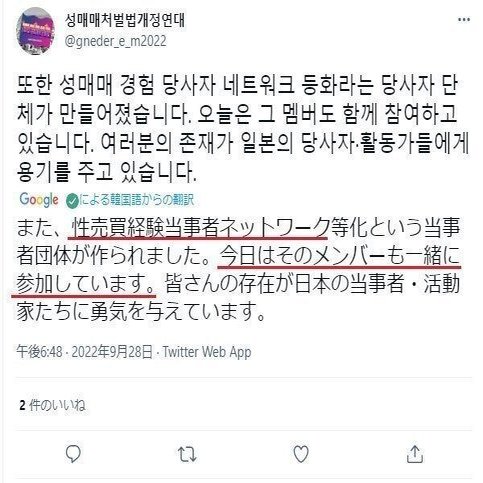Click the retweet arrows icon
Viewport: 483px width, 483px height.
pyautogui.click(x=187, y=455)
